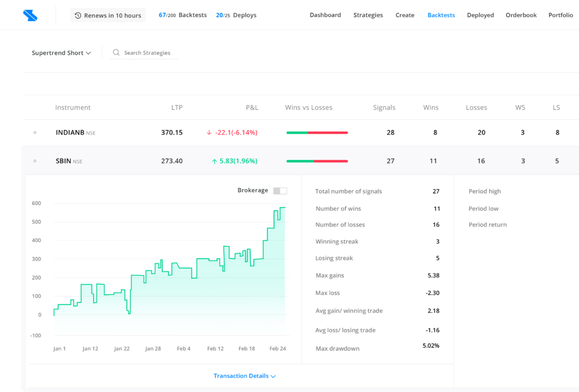Expand Transaction Details
The height and width of the screenshot is (392, 579).
[244, 376]
